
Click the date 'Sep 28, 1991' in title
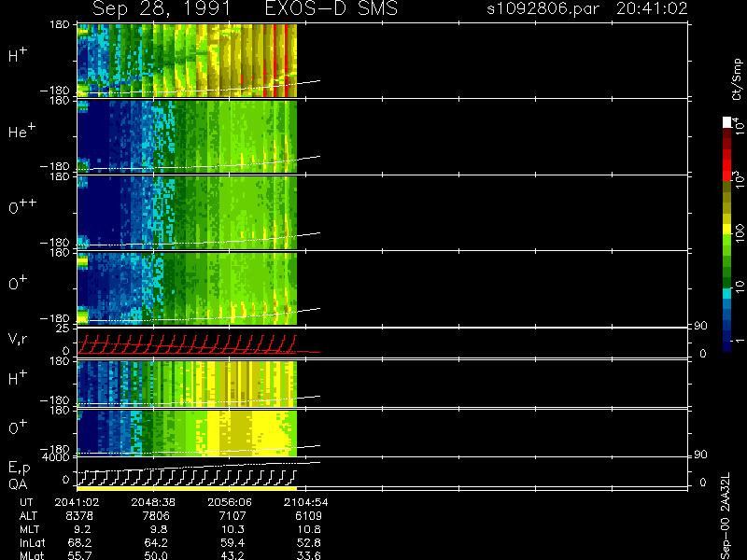pyautogui.click(x=162, y=8)
